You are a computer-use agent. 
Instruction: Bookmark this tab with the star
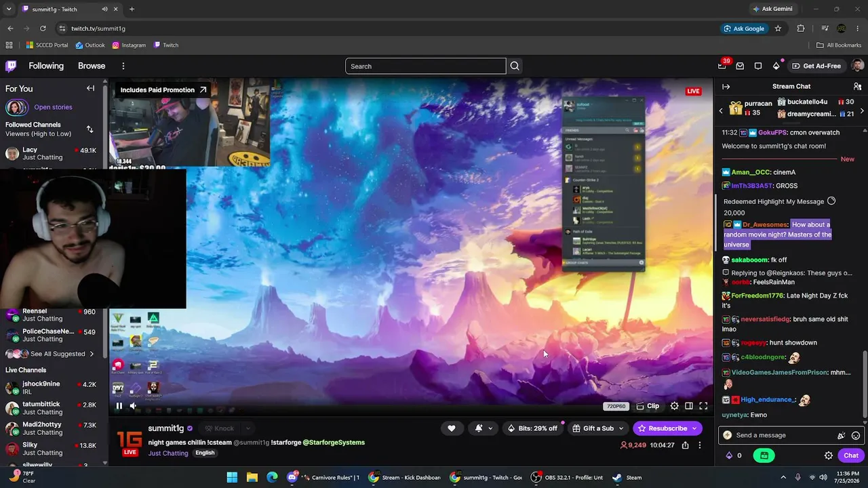coord(778,28)
